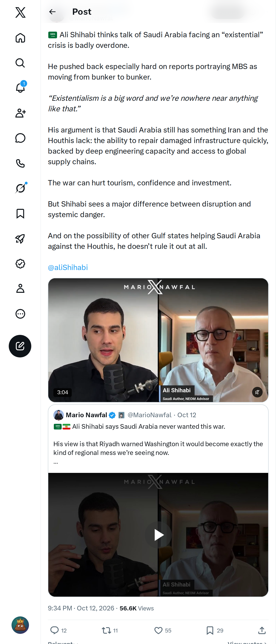Open Verified badge icon in sidebar
The image size is (276, 644).
pos(20,264)
